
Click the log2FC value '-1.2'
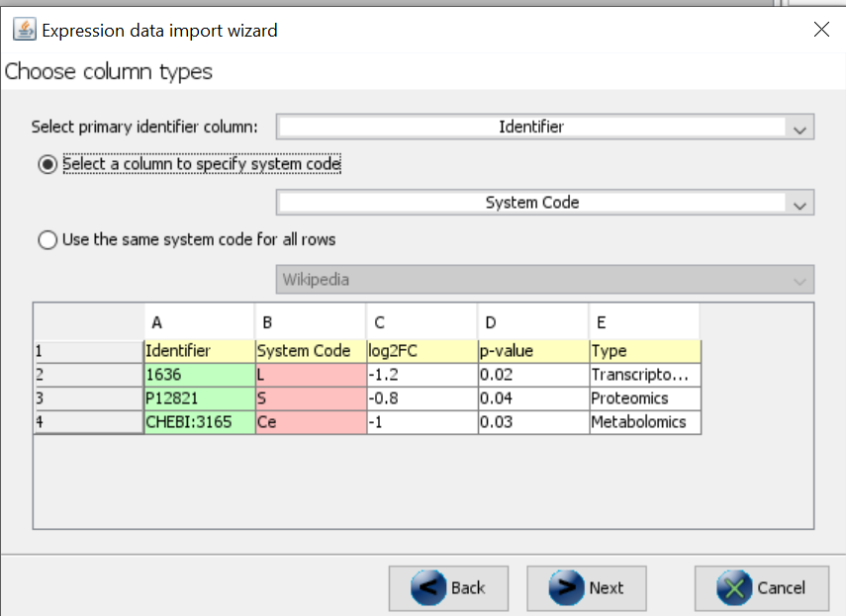(x=422, y=375)
